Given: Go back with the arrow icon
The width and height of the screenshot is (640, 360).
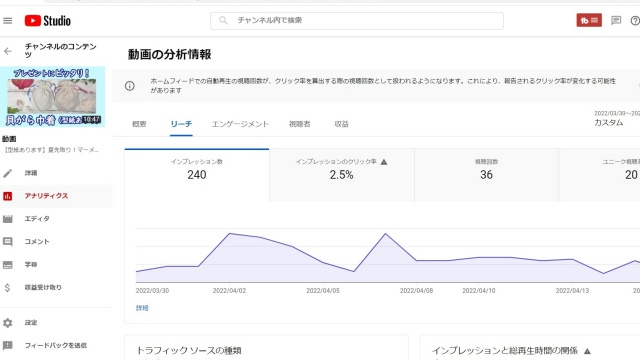Looking at the screenshot, I should 8,51.
